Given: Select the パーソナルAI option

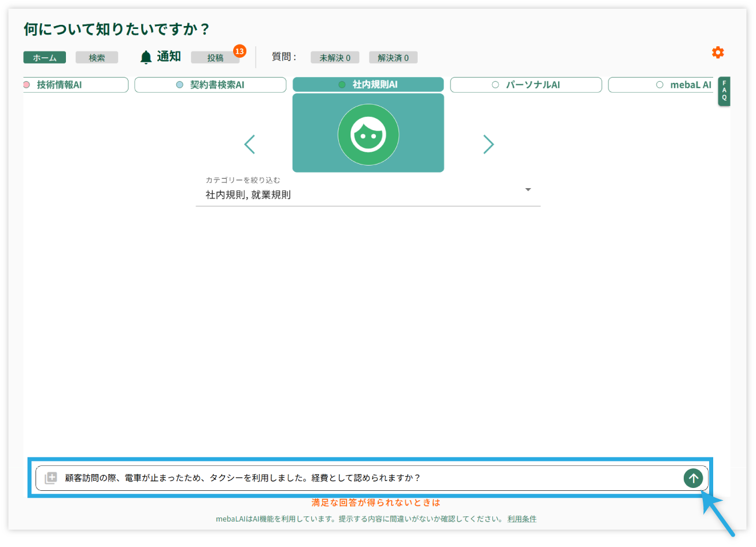Looking at the screenshot, I should click(526, 85).
